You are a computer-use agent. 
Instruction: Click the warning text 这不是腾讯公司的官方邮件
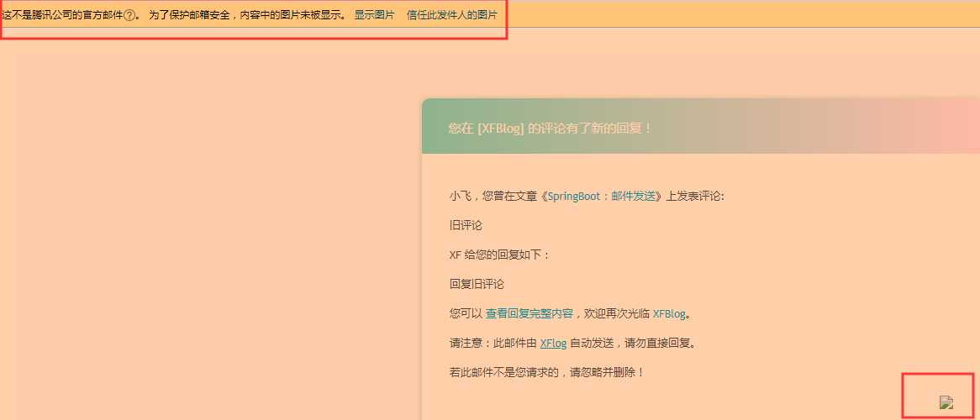point(62,15)
